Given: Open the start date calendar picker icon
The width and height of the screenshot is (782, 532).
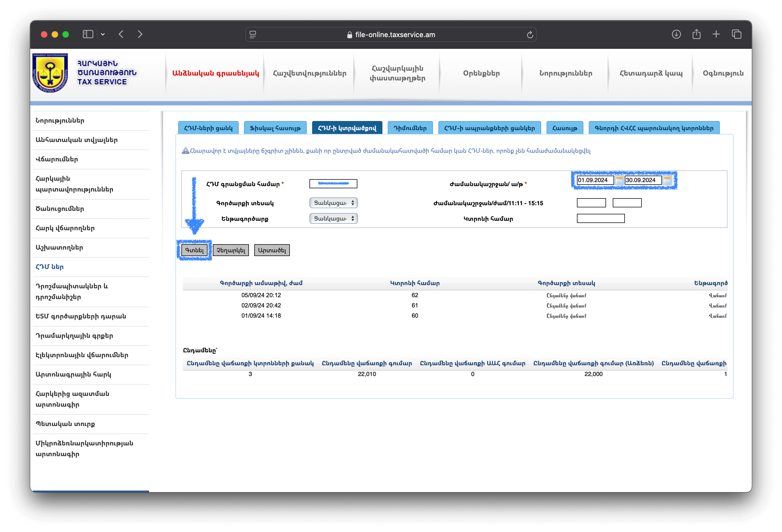Looking at the screenshot, I should click(x=619, y=180).
